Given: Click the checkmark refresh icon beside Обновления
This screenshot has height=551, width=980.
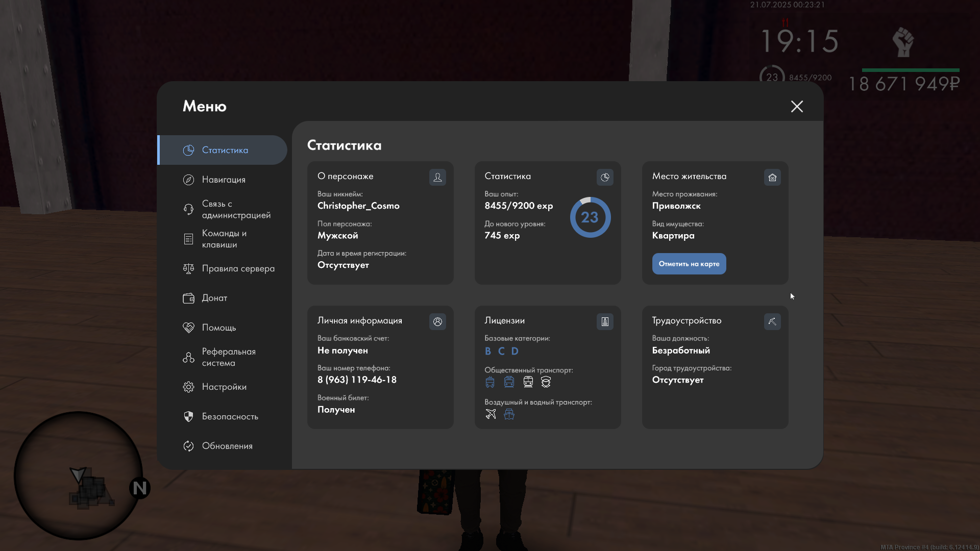Looking at the screenshot, I should pyautogui.click(x=188, y=446).
